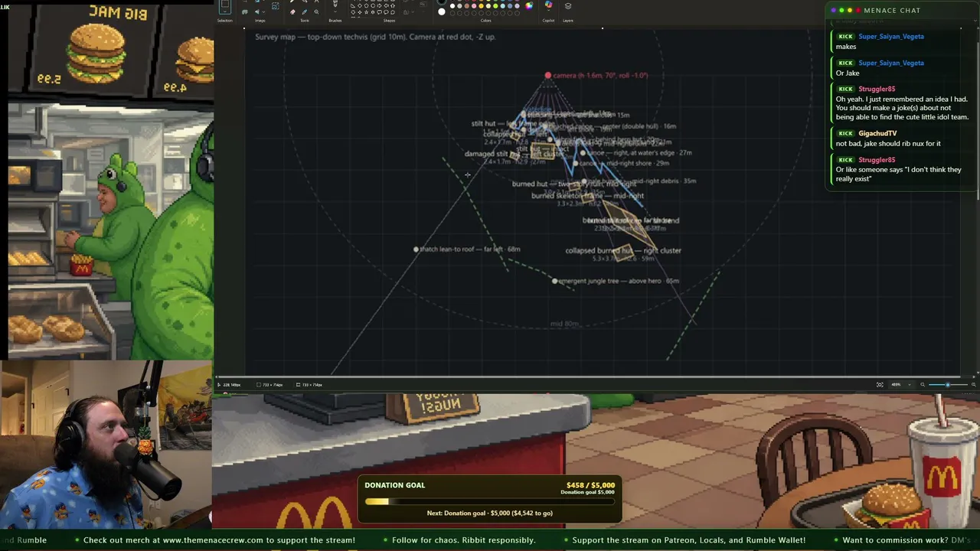Click the zoom in magnifier icon
The width and height of the screenshot is (980, 551).
point(973,384)
